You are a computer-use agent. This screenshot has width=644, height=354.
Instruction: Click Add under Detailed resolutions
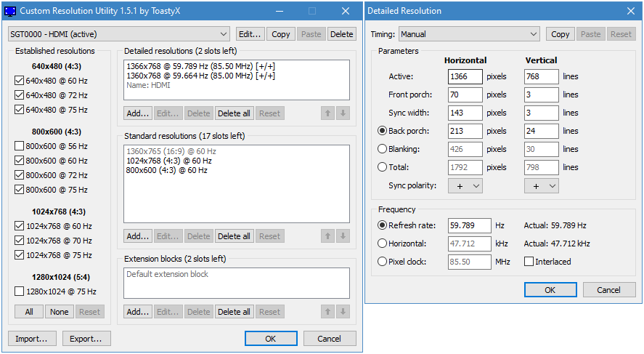coord(137,113)
